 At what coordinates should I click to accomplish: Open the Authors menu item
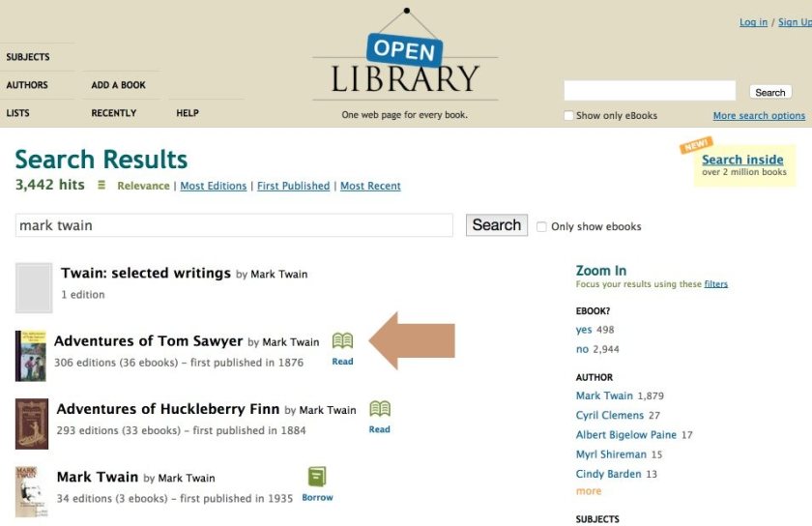click(x=27, y=85)
